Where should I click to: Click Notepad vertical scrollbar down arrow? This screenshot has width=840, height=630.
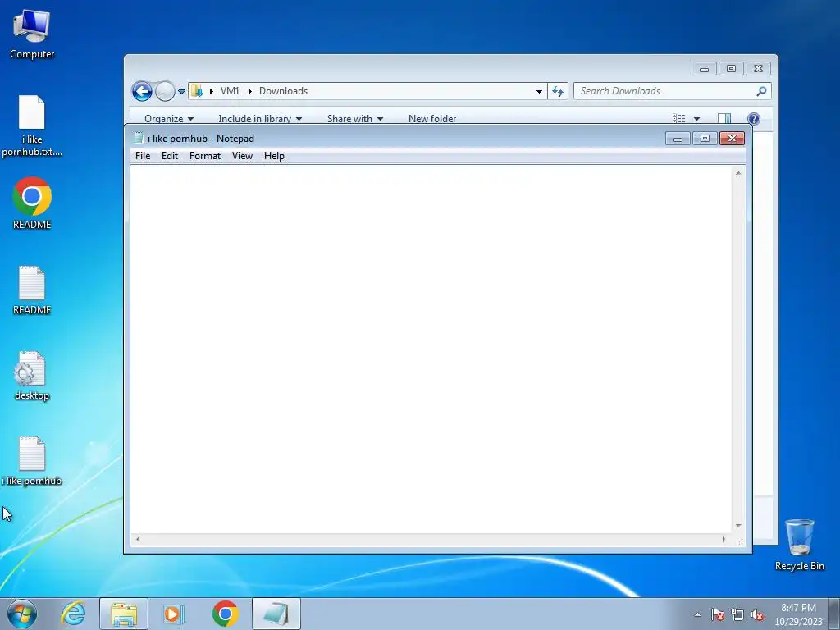(x=738, y=526)
